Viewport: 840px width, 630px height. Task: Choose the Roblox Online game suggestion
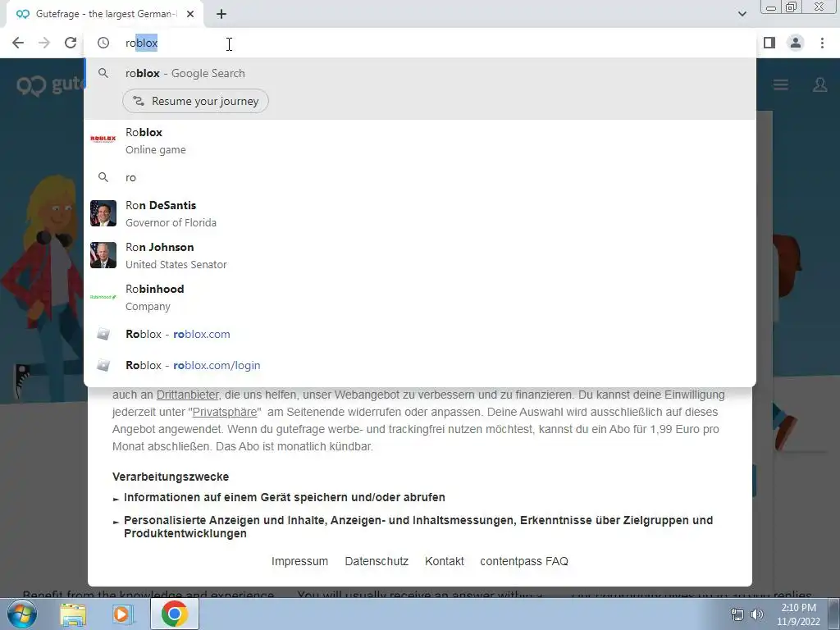point(419,141)
